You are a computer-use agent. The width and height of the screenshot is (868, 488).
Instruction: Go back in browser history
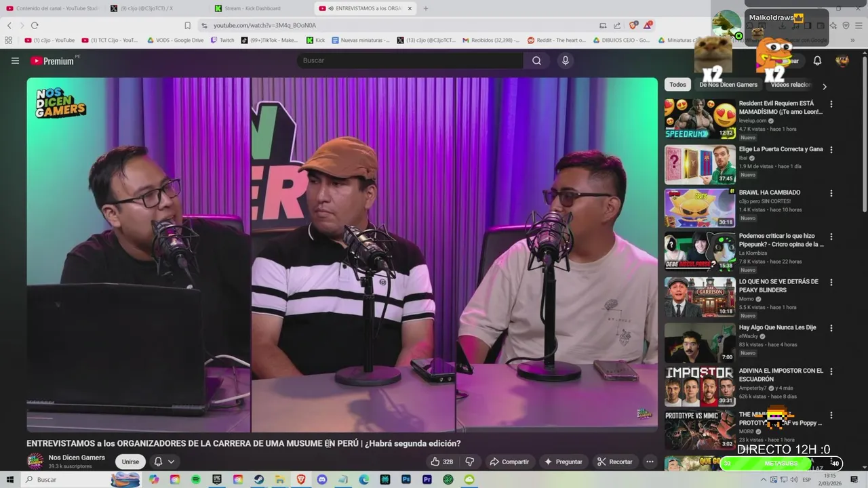point(9,25)
